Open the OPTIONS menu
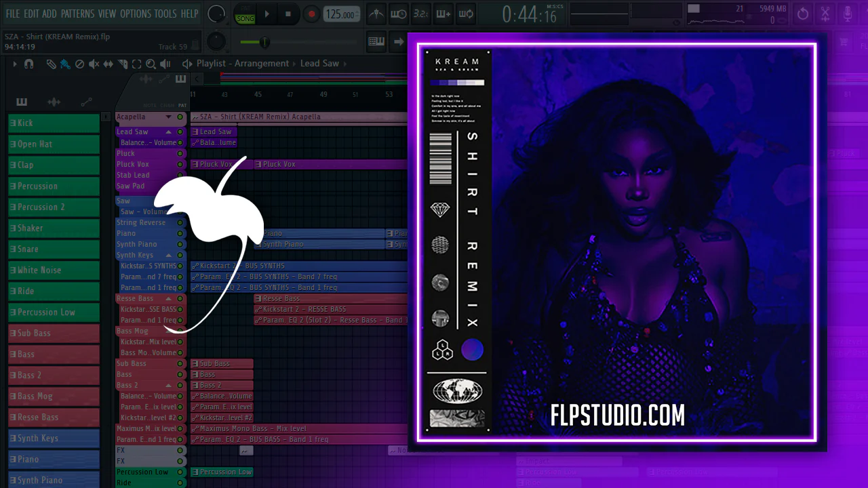Screen dimensions: 868x488 coord(136,14)
